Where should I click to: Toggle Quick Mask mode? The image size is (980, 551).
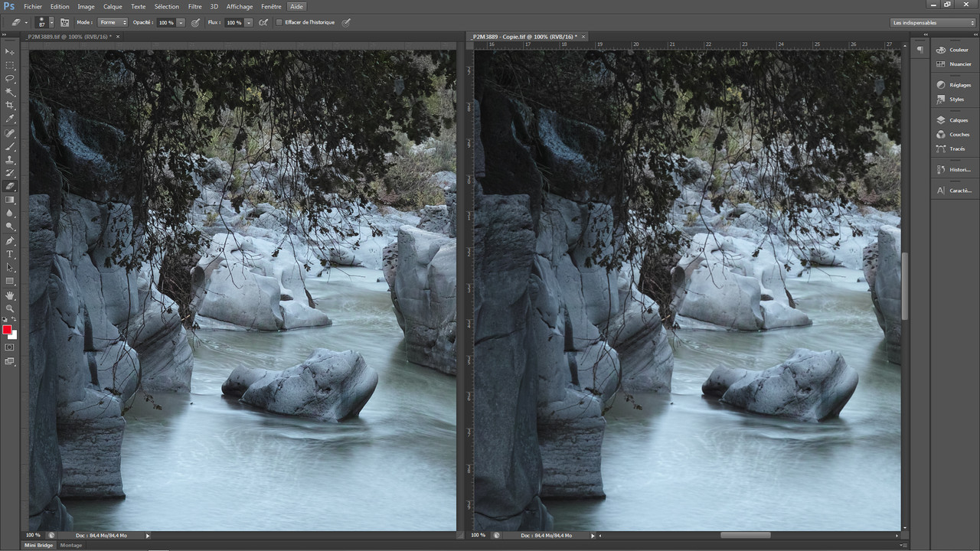[x=10, y=347]
